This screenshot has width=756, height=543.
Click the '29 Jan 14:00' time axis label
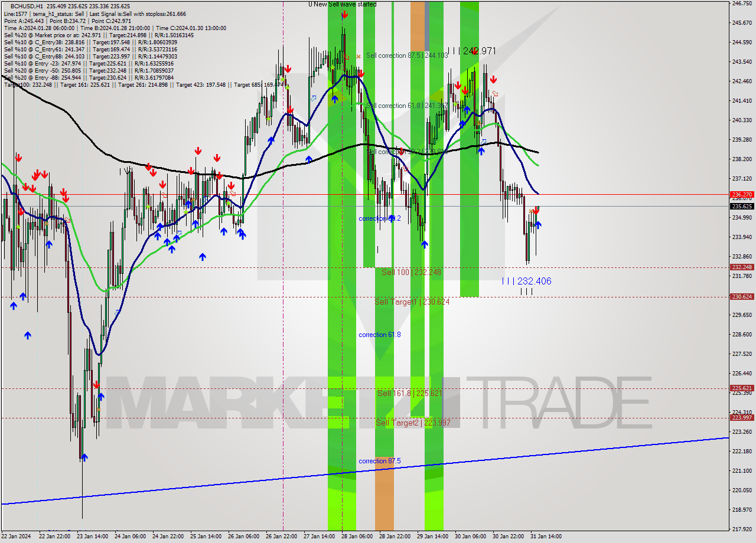(x=432, y=537)
